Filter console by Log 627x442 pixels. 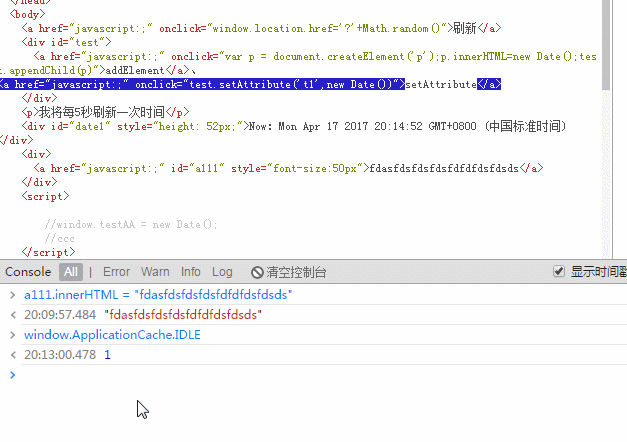pos(222,272)
